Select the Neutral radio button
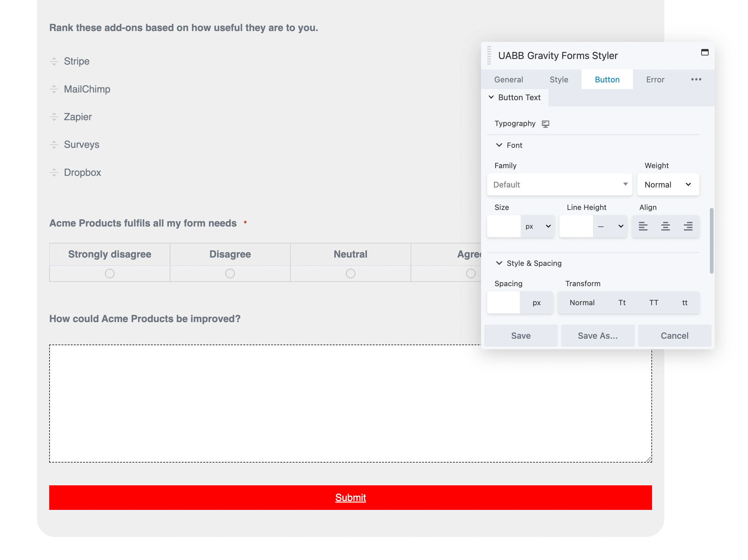Image resolution: width=748 pixels, height=560 pixels. click(x=350, y=274)
